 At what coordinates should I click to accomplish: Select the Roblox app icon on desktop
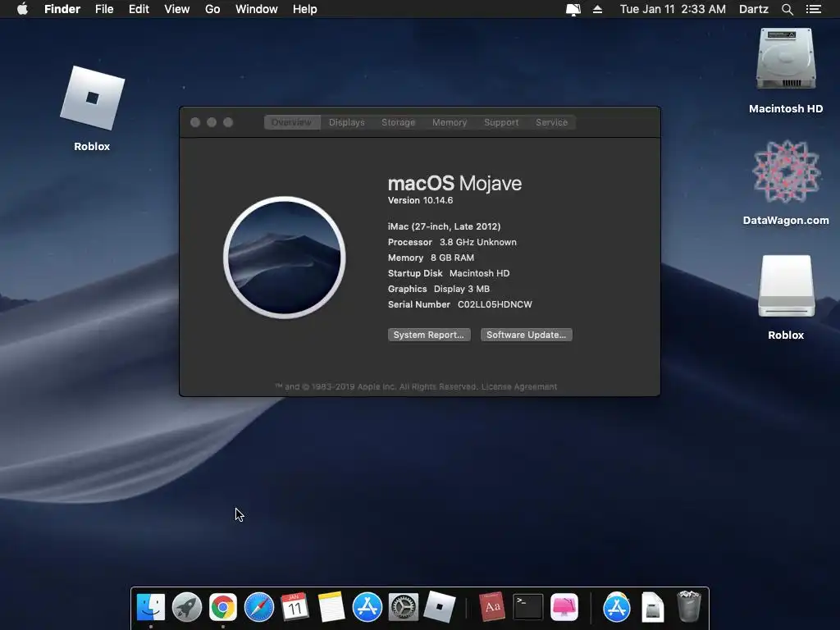tap(92, 98)
